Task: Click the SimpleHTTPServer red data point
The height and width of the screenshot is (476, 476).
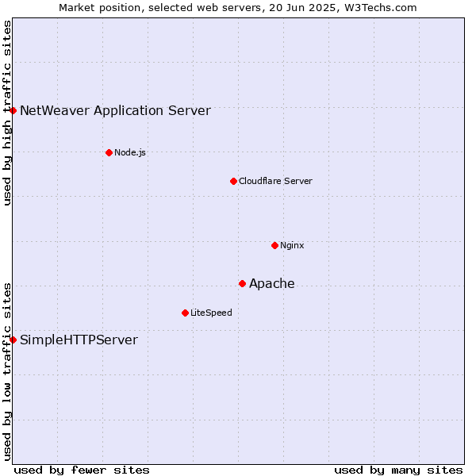Action: pos(13,340)
